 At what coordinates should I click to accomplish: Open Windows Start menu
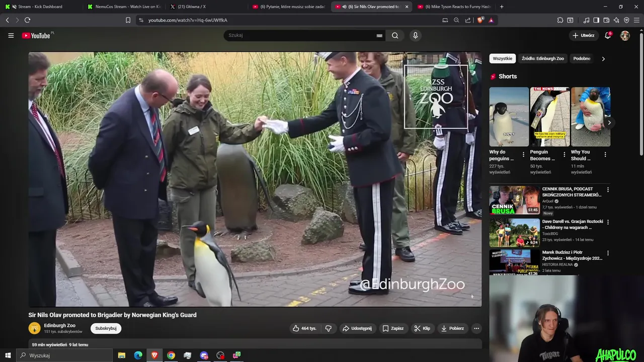pos(8,355)
